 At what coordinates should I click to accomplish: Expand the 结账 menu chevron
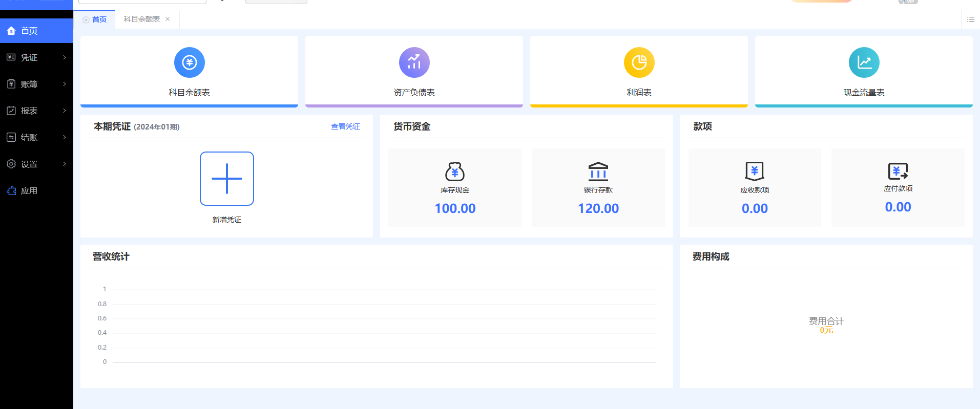[x=65, y=137]
